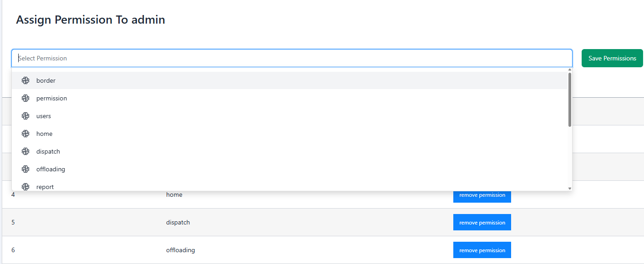This screenshot has height=264, width=644.
Task: Remove the dispatch permission row
Action: tap(482, 222)
